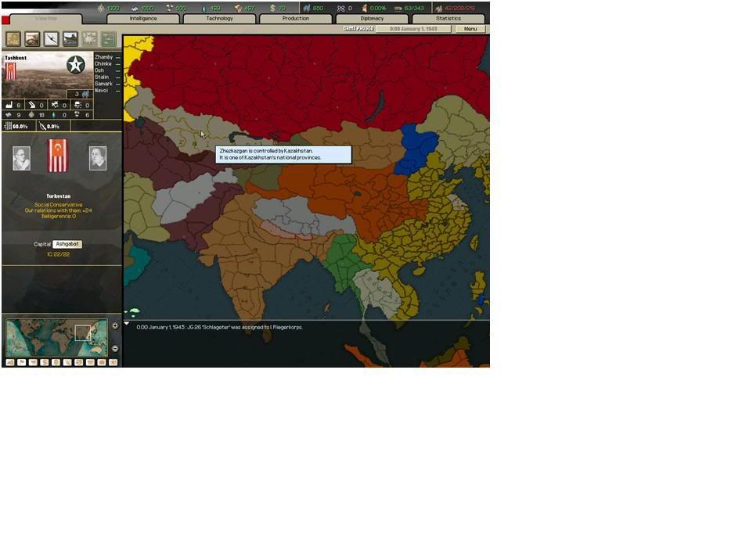The height and width of the screenshot is (560, 753).
Task: Select the aircraft icon in toolbar
Action: pos(51,39)
